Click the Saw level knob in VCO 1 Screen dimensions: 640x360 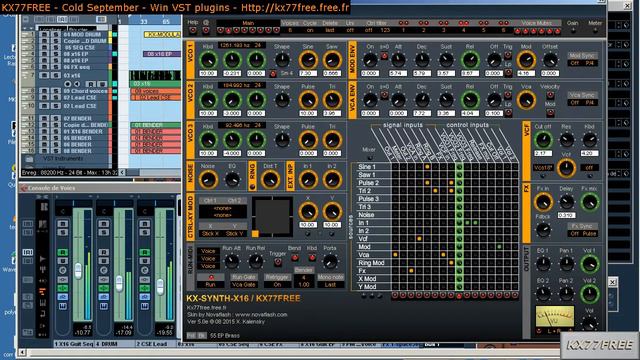tap(332, 60)
